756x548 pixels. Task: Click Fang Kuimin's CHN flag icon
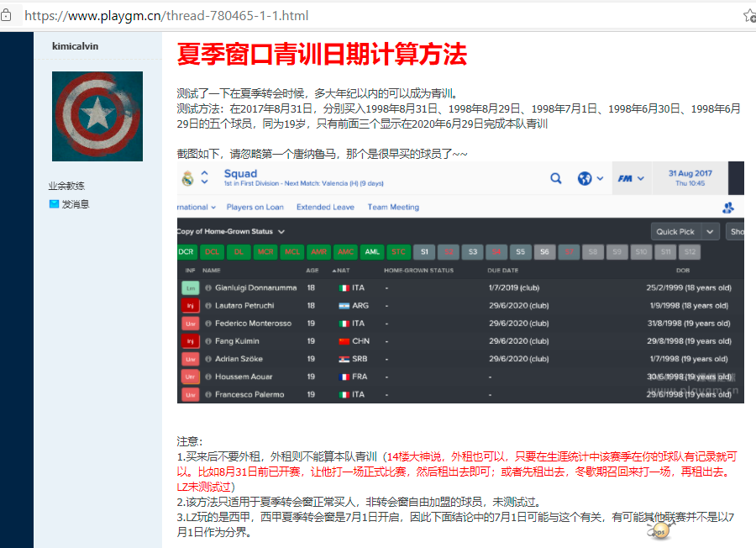344,341
